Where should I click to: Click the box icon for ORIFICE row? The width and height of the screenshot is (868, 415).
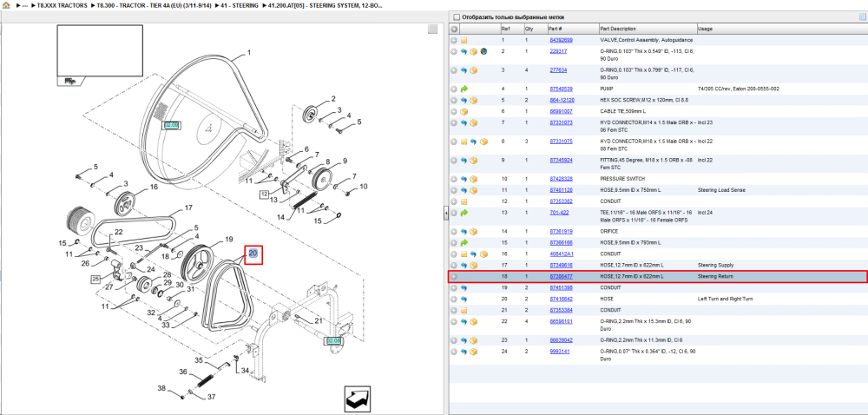tap(473, 231)
